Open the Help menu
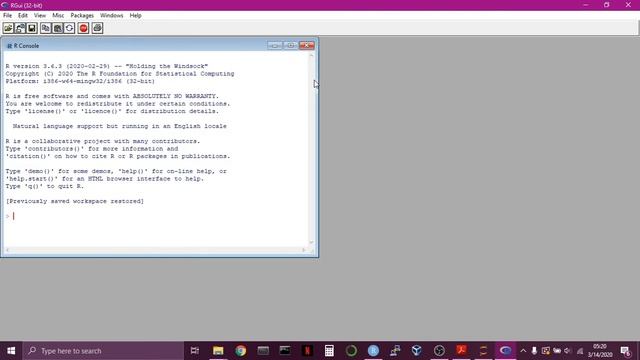The width and height of the screenshot is (640, 360). coord(136,16)
